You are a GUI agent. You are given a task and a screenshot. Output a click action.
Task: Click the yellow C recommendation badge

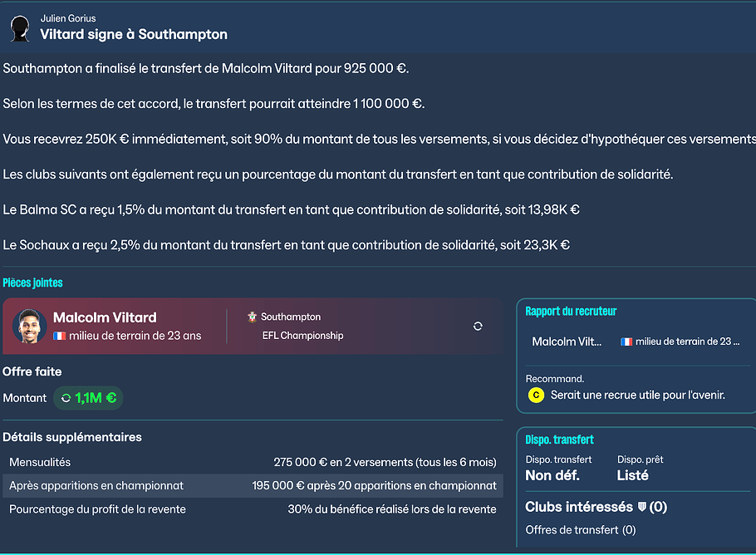[536, 395]
